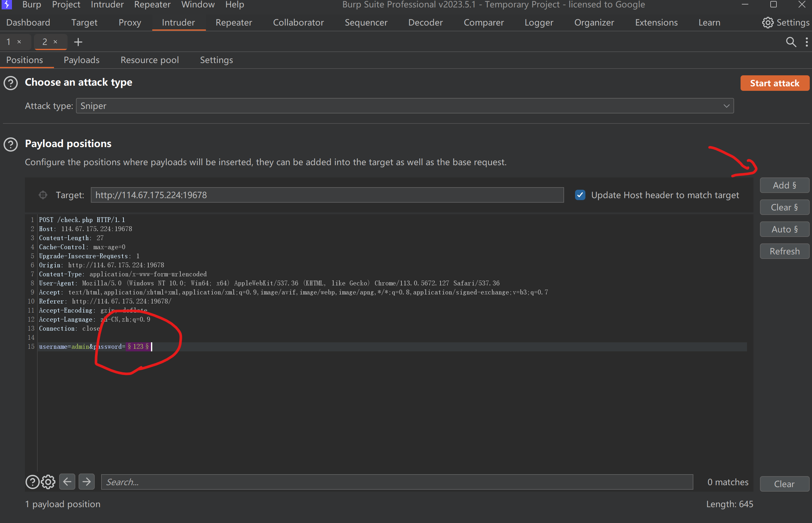Click the Auto § button
This screenshot has height=523, width=812.
pos(784,229)
